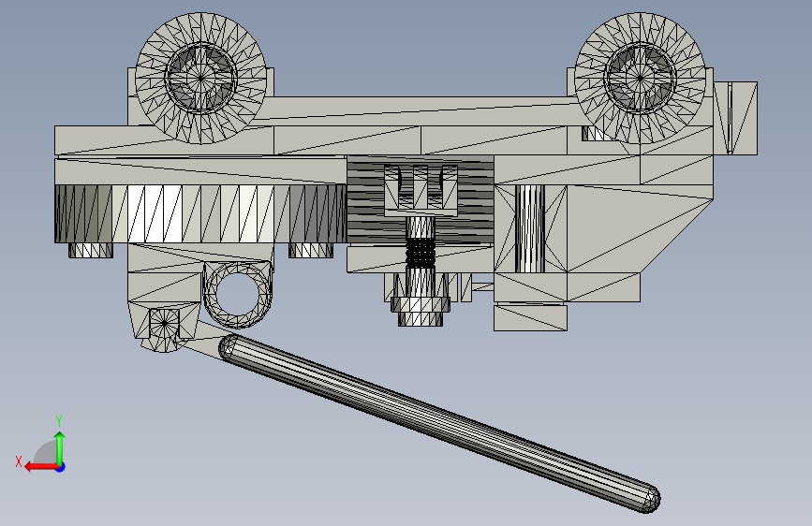Viewport: 812px width, 526px height.
Task: Select the black coil spring in the center
Action: click(420, 253)
